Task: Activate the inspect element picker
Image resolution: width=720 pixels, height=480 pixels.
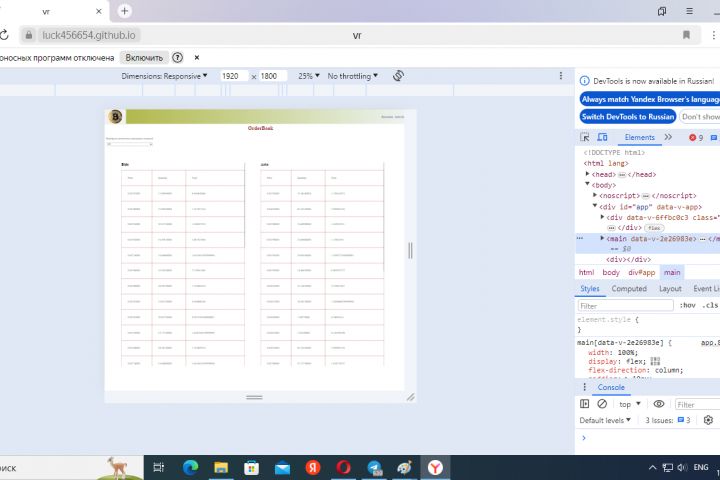Action: (x=585, y=137)
